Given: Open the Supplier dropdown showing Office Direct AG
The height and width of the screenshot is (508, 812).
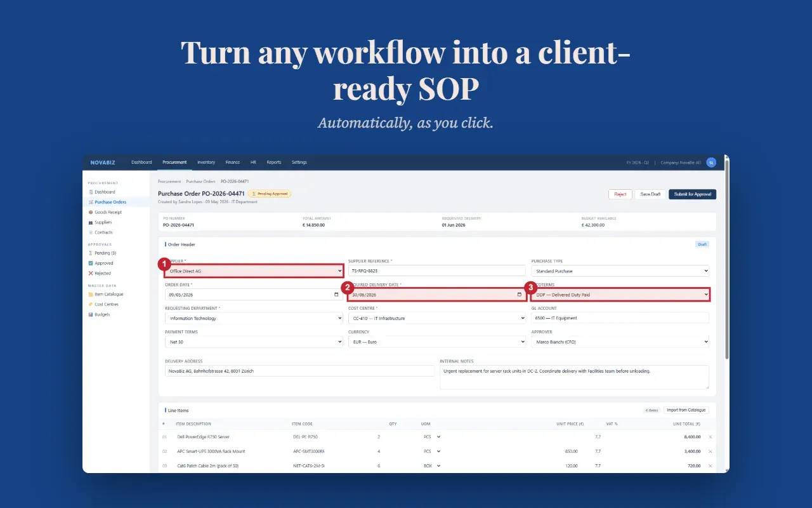Looking at the screenshot, I should pos(254,271).
